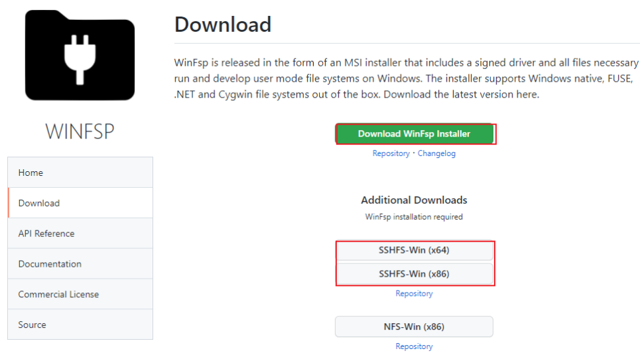
Task: Download SSHFS-Win (x64)
Action: point(414,250)
